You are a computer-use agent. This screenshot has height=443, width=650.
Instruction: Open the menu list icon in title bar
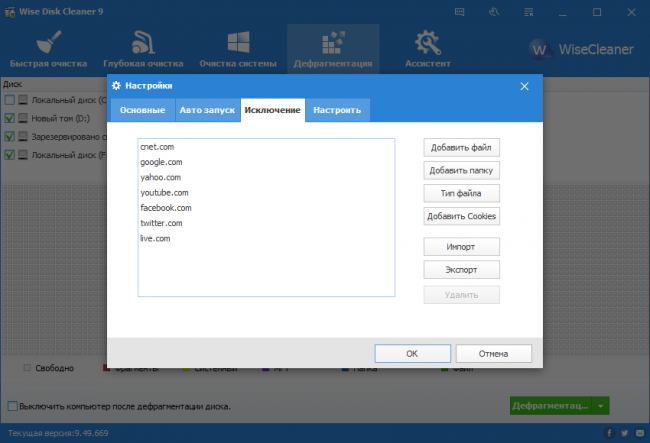[529, 12]
